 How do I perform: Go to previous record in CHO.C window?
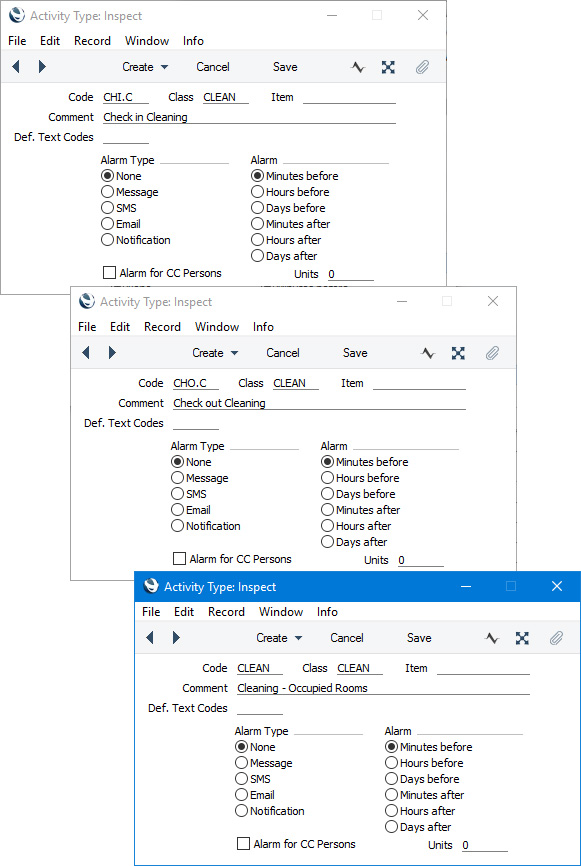tap(86, 352)
